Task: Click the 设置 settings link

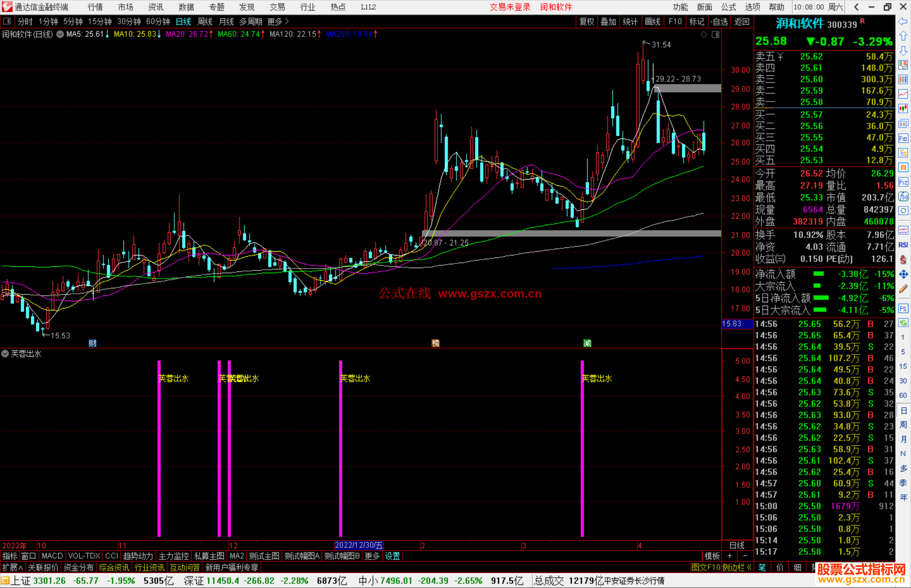Action: pyautogui.click(x=392, y=556)
